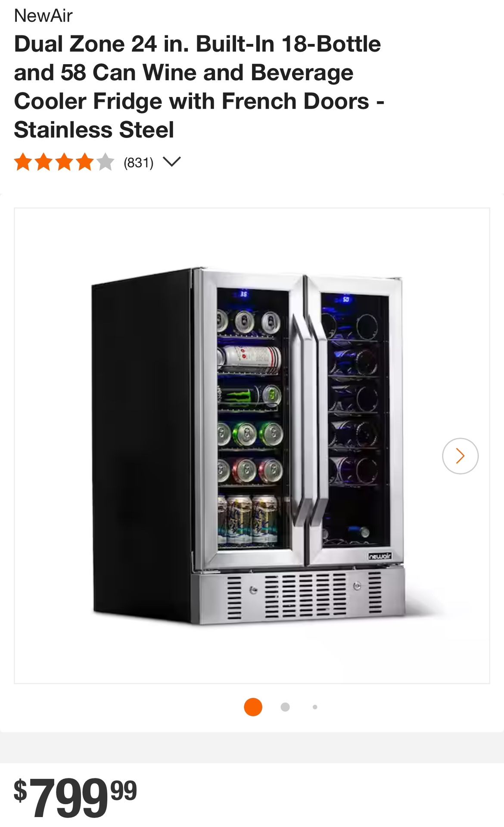Click the first orange rating star
The width and height of the screenshot is (504, 827).
23,163
